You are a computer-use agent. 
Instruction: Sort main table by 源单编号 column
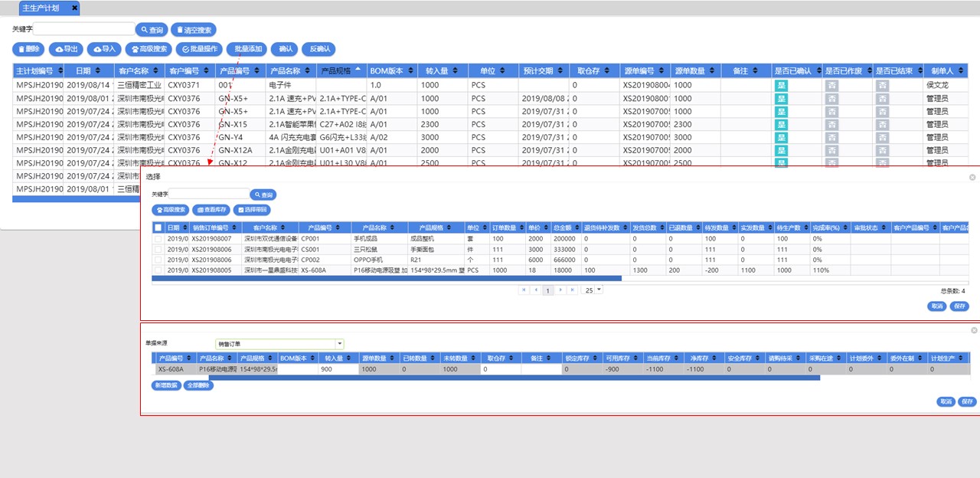661,70
